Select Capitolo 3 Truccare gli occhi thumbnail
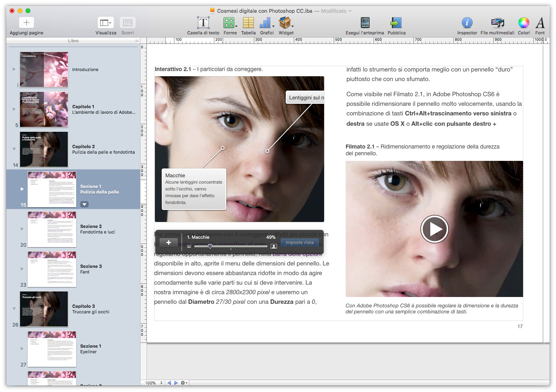The height and width of the screenshot is (392, 556). pos(44,309)
